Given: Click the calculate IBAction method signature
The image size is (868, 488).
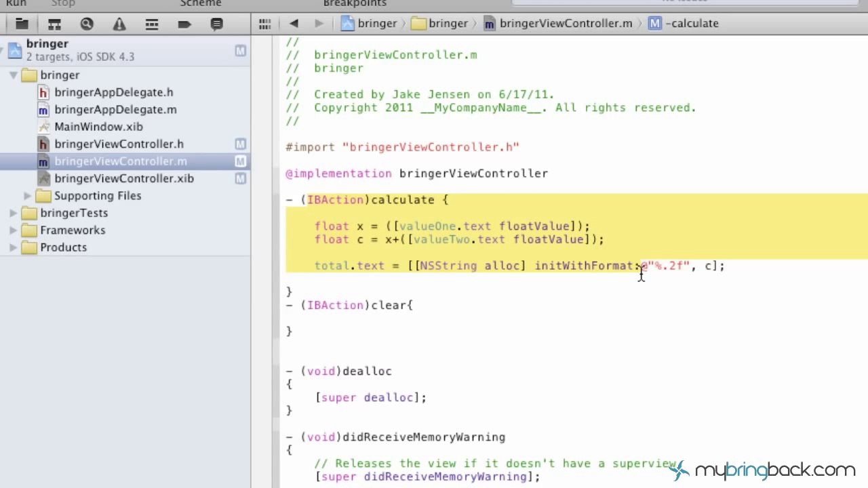Looking at the screenshot, I should pyautogui.click(x=367, y=200).
